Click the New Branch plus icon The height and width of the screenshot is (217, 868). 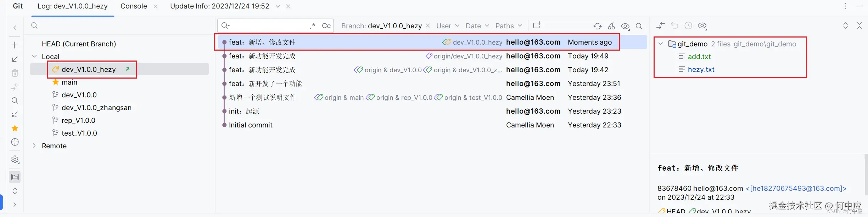click(x=15, y=45)
